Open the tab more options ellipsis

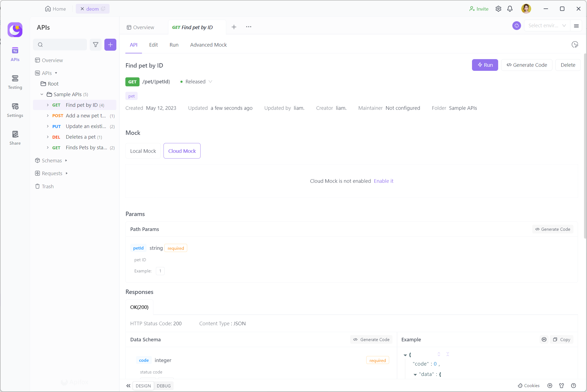point(249,27)
